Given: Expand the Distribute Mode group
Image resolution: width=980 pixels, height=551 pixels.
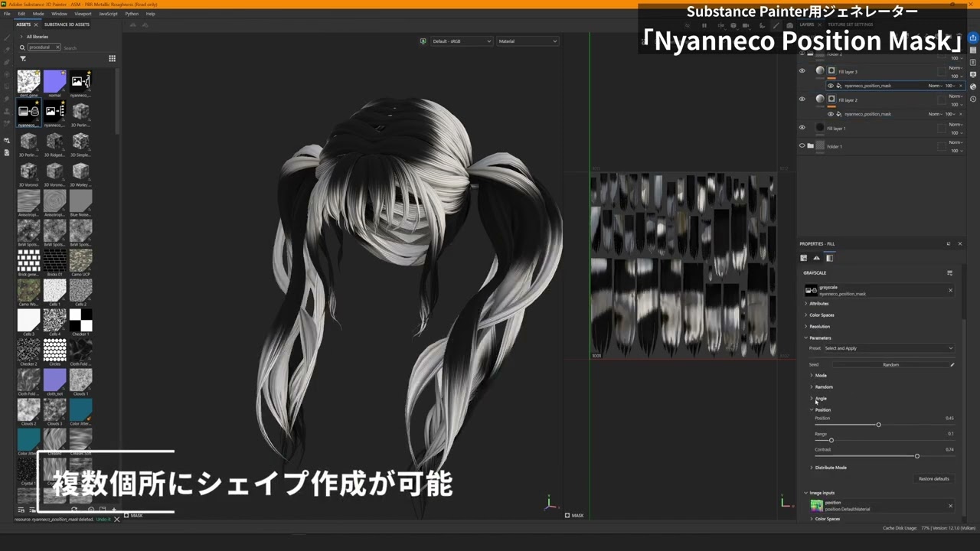Looking at the screenshot, I should pyautogui.click(x=812, y=468).
